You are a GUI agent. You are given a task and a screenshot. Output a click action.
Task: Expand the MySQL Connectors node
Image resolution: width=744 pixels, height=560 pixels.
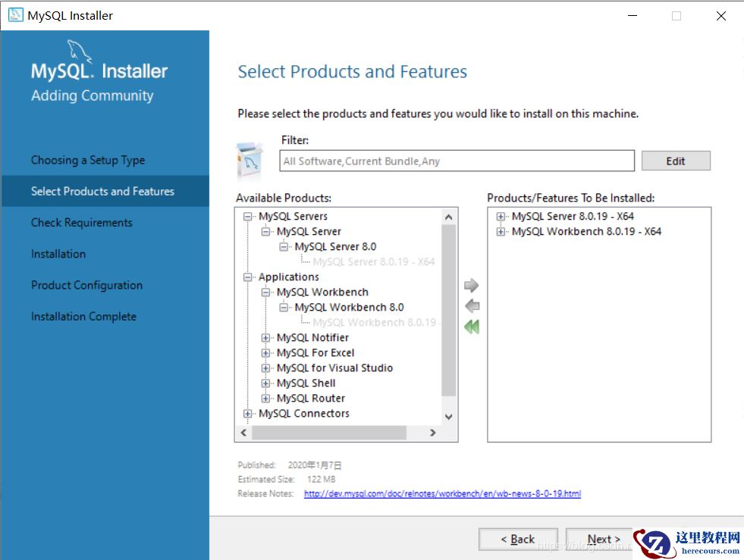point(247,414)
